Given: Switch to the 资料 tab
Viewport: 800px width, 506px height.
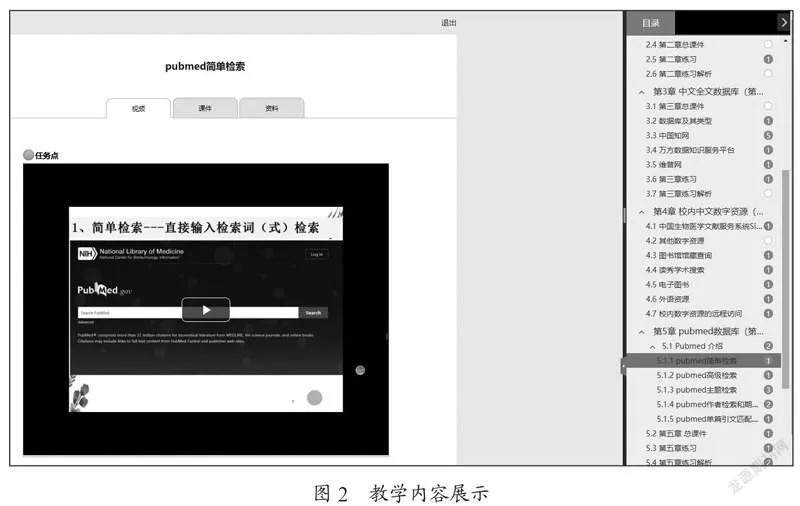Looking at the screenshot, I should pos(271,108).
